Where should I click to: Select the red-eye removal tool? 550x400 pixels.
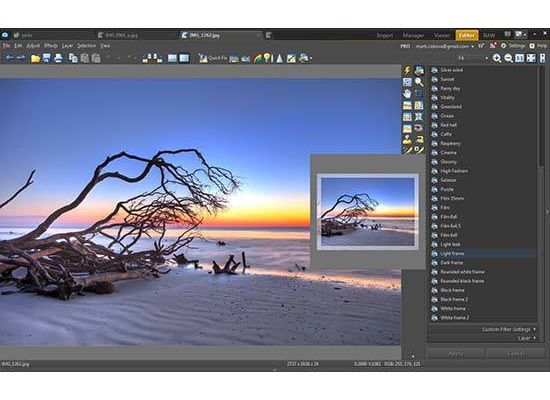[419, 128]
